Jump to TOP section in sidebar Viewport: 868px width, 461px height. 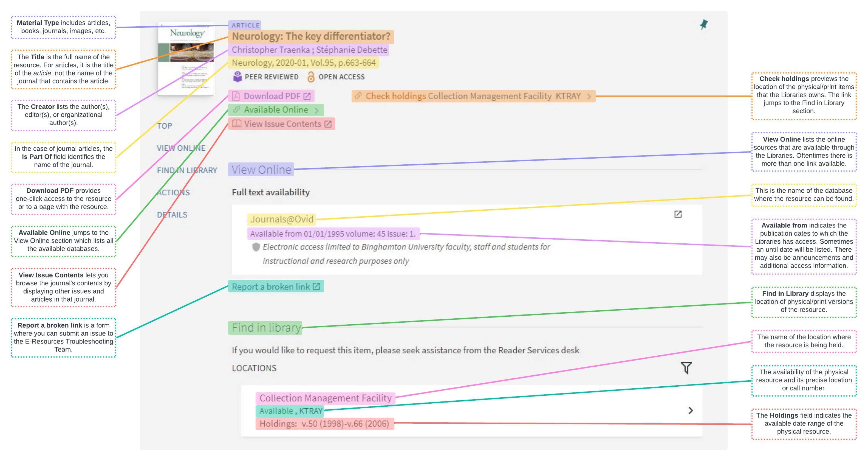165,126
